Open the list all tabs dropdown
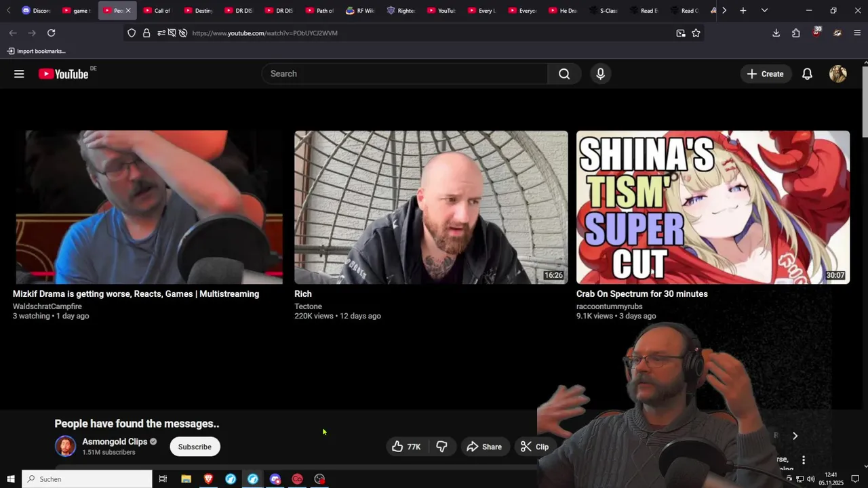Viewport: 868px width, 488px height. [764, 11]
